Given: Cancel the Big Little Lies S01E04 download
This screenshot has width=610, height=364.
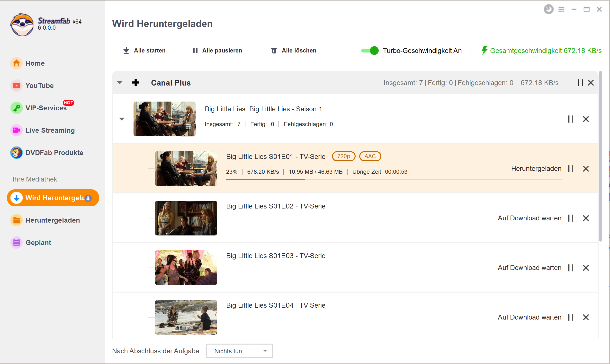Looking at the screenshot, I should [586, 317].
